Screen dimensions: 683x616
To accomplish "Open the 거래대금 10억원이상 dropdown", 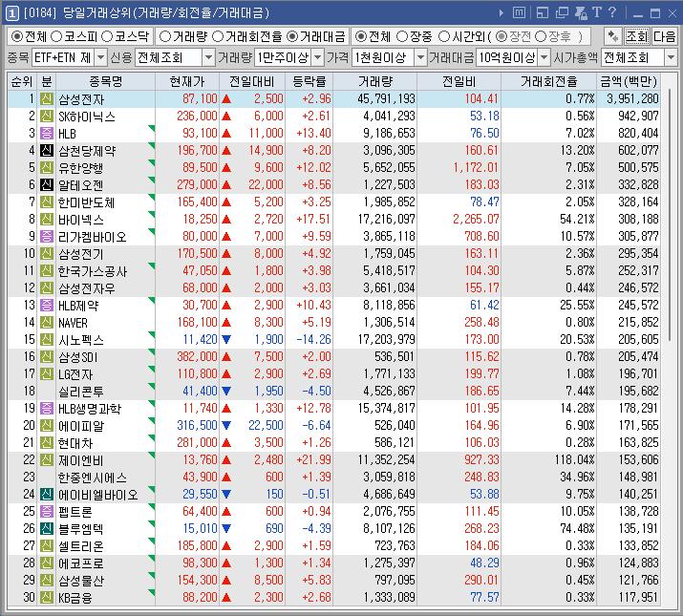I will coord(544,57).
